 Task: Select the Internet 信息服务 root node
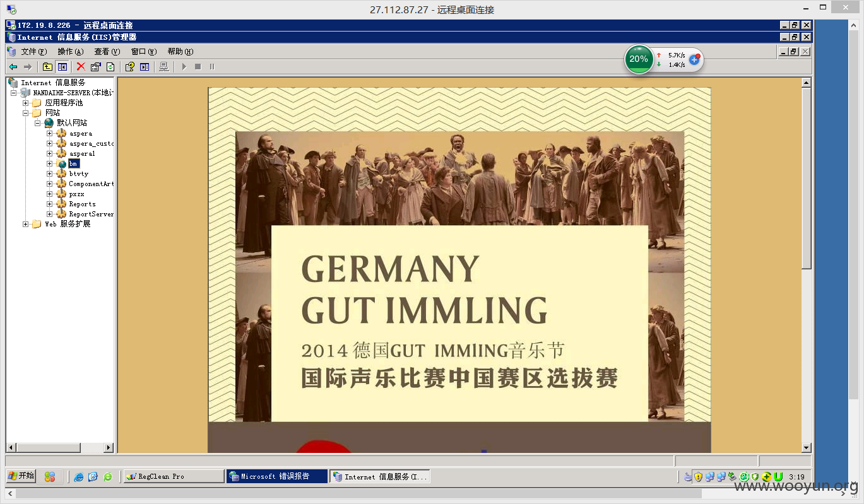[53, 83]
